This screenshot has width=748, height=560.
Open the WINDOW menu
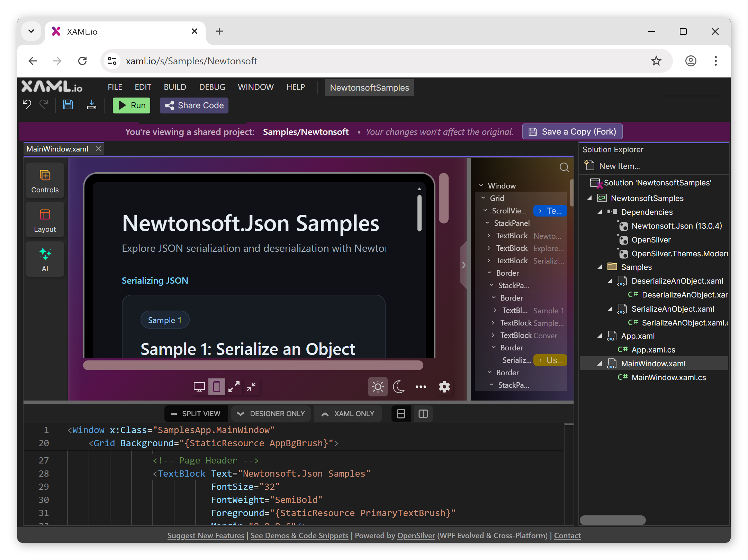(x=256, y=87)
